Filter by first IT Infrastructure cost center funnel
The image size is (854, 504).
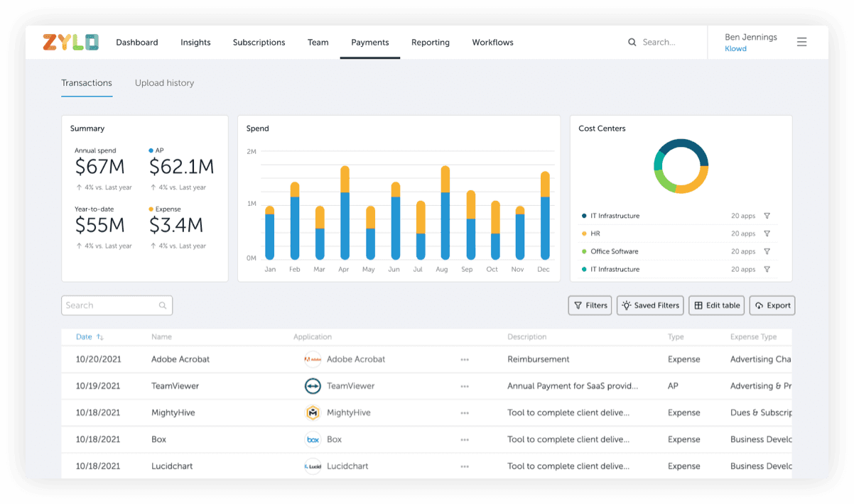click(767, 216)
